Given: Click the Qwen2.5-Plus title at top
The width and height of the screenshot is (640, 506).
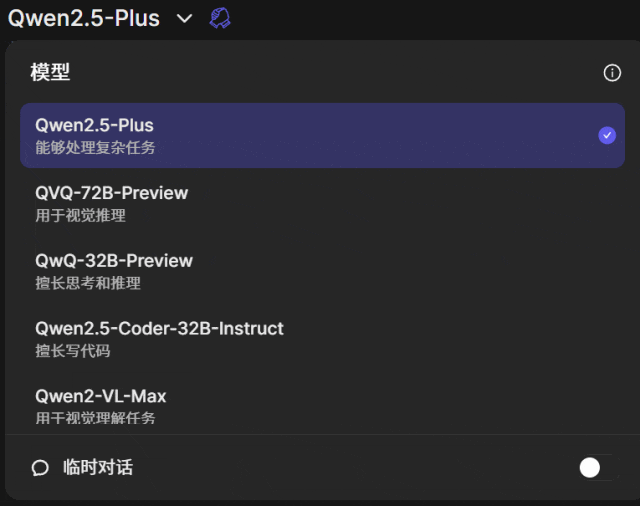Looking at the screenshot, I should point(84,18).
